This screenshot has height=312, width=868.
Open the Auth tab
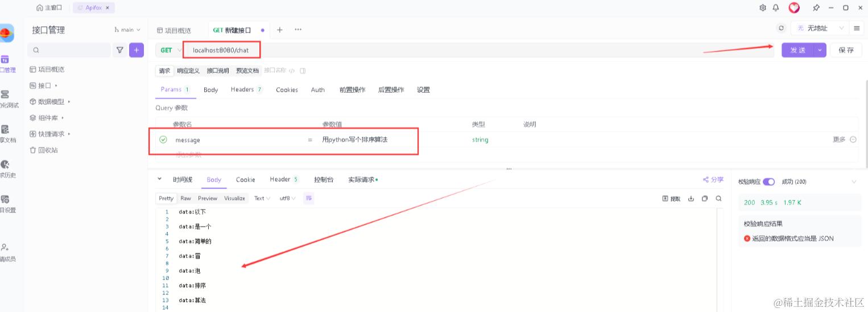pyautogui.click(x=317, y=90)
